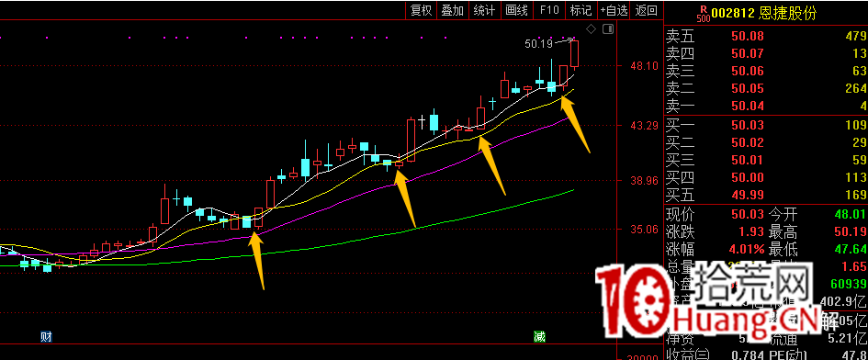Open the 统计 statistics tool
This screenshot has height=360, width=868.
click(484, 10)
